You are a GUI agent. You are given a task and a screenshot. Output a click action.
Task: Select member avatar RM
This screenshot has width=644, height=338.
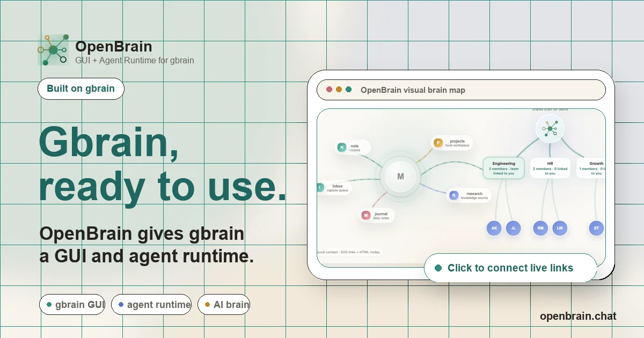540,228
